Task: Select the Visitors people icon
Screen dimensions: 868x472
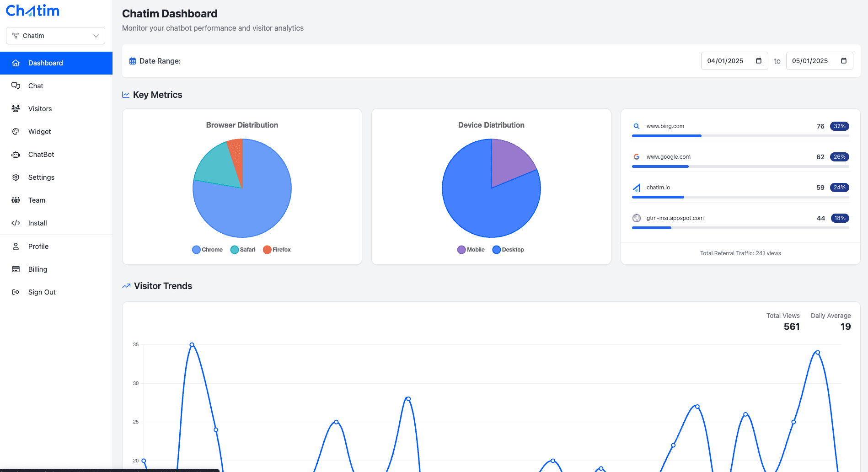Action: click(16, 108)
